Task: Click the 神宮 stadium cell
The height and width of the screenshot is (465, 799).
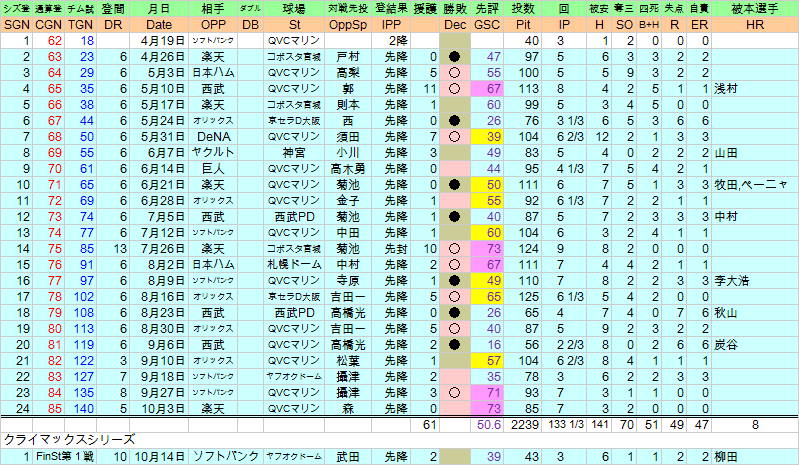Action: coord(294,153)
